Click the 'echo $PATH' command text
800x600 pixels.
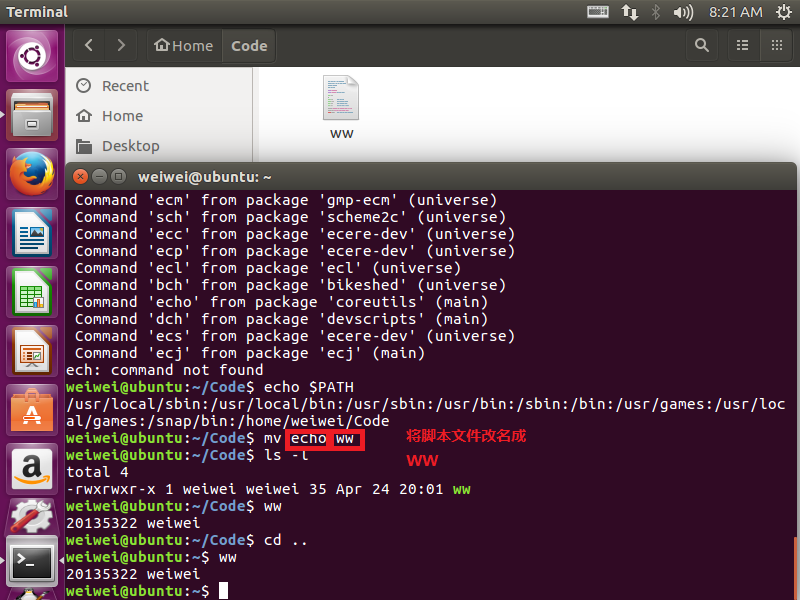point(309,387)
